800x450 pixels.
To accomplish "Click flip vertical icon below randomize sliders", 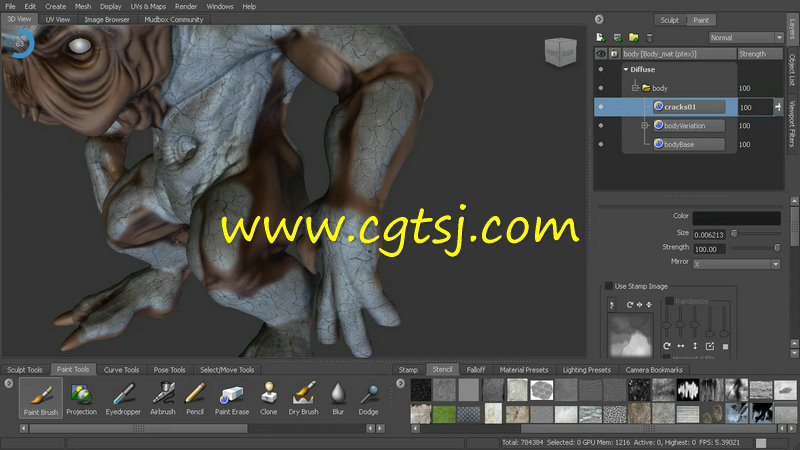I will click(x=695, y=346).
